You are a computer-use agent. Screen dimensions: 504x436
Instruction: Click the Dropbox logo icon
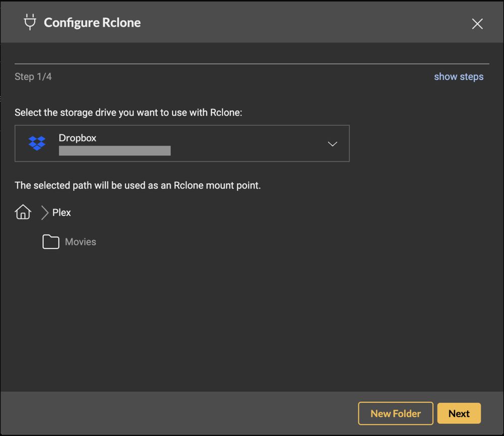point(37,143)
